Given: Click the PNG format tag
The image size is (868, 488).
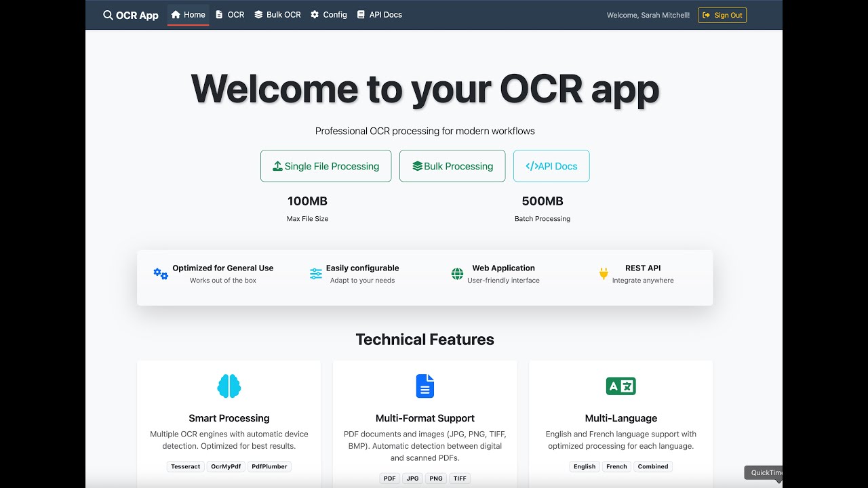Looking at the screenshot, I should click(436, 479).
